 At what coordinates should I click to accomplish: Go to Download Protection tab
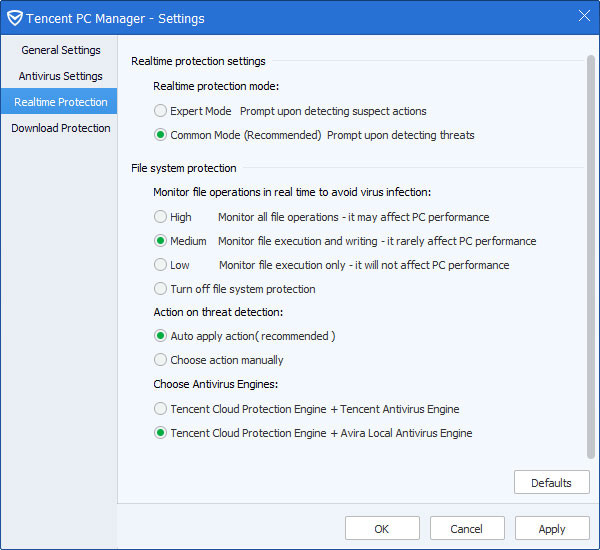60,128
